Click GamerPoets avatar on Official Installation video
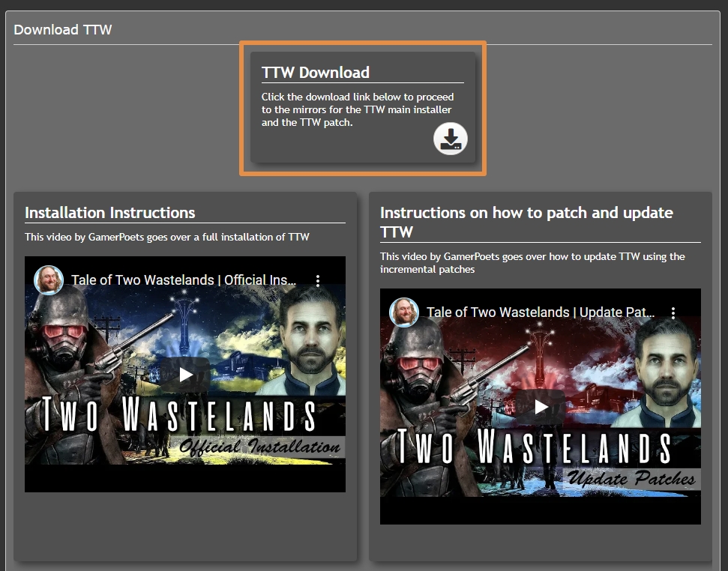 coord(48,280)
